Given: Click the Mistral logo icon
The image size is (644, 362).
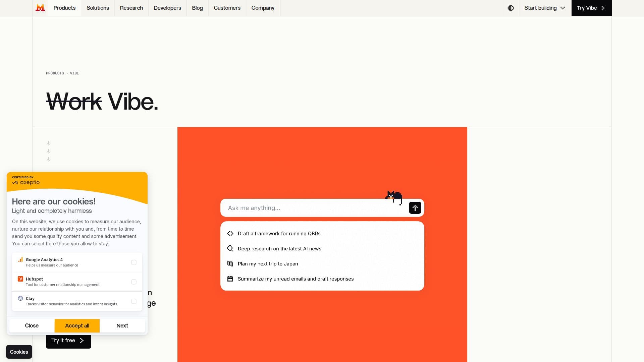Looking at the screenshot, I should [40, 8].
